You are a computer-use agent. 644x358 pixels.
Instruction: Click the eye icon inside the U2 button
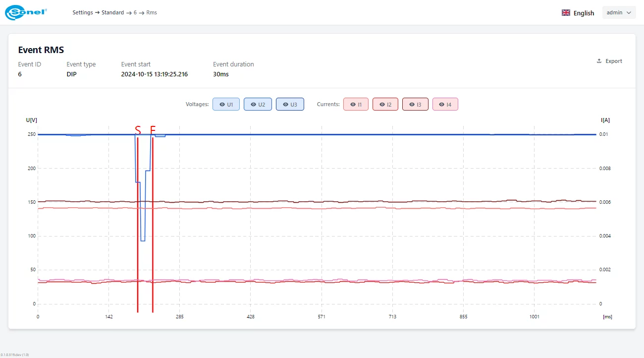tap(253, 104)
